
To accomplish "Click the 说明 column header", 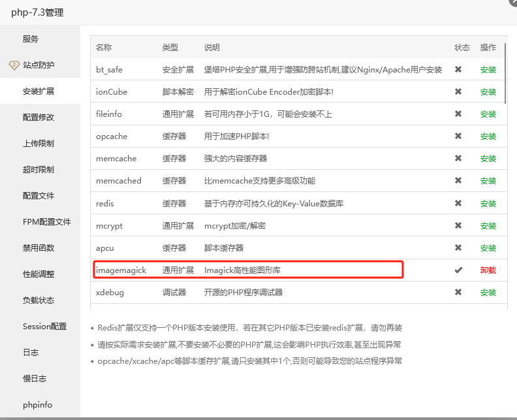I will point(211,48).
